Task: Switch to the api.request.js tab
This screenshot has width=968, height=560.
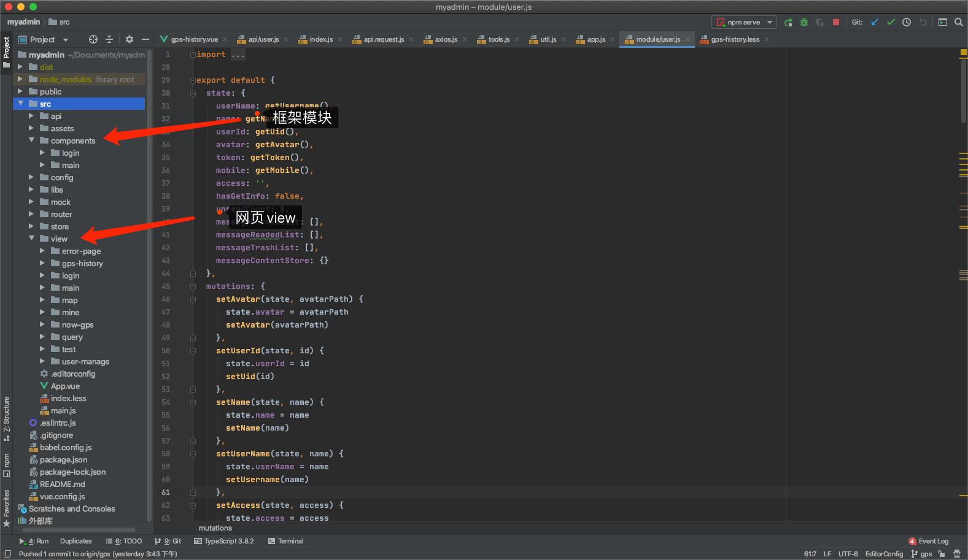Action: 384,39
